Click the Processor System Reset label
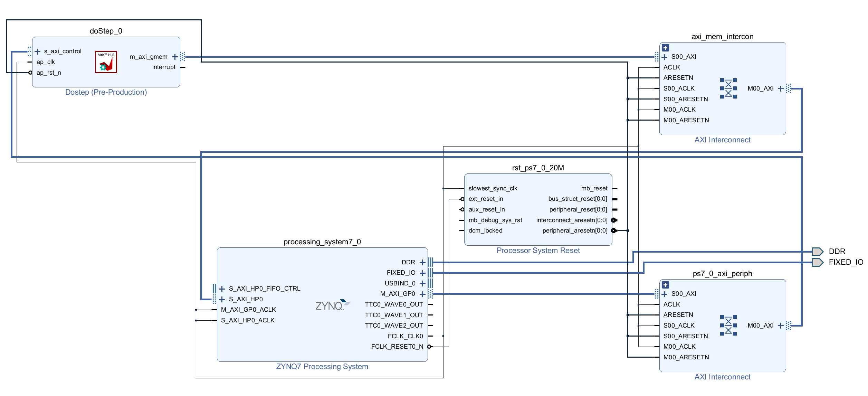 (x=538, y=251)
